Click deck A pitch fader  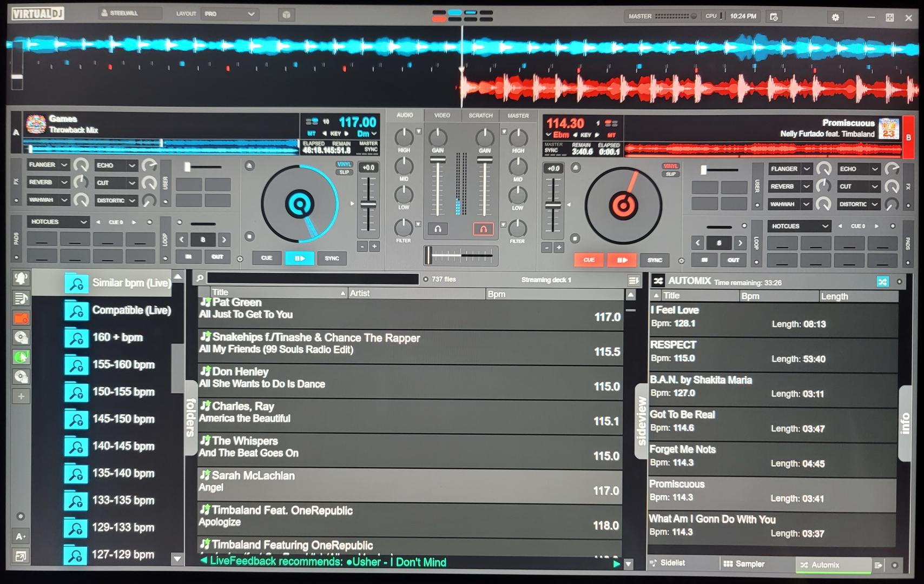click(368, 205)
